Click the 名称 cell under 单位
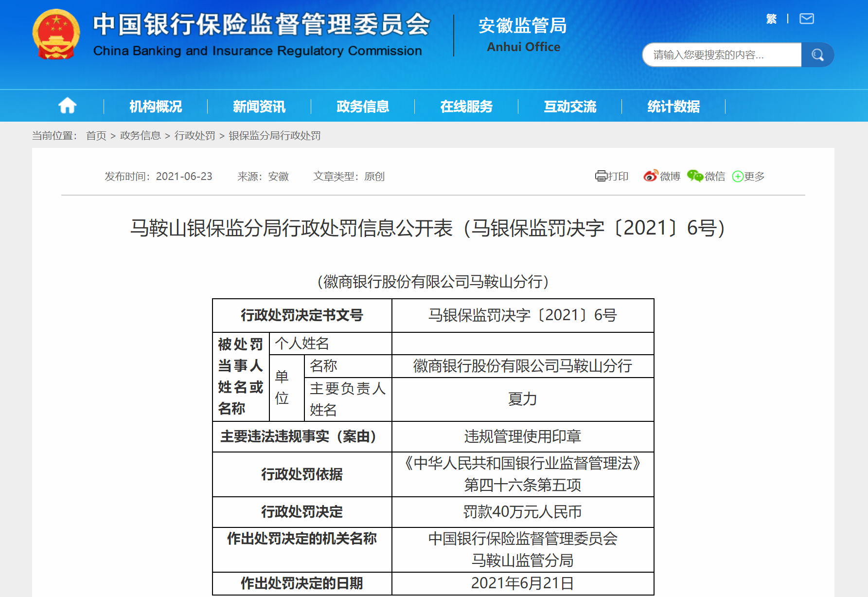 click(348, 366)
